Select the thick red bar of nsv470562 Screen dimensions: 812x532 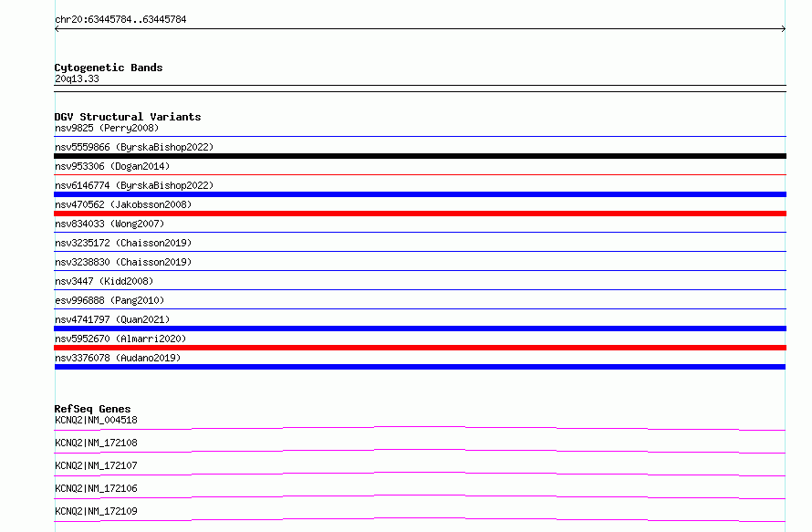(420, 214)
